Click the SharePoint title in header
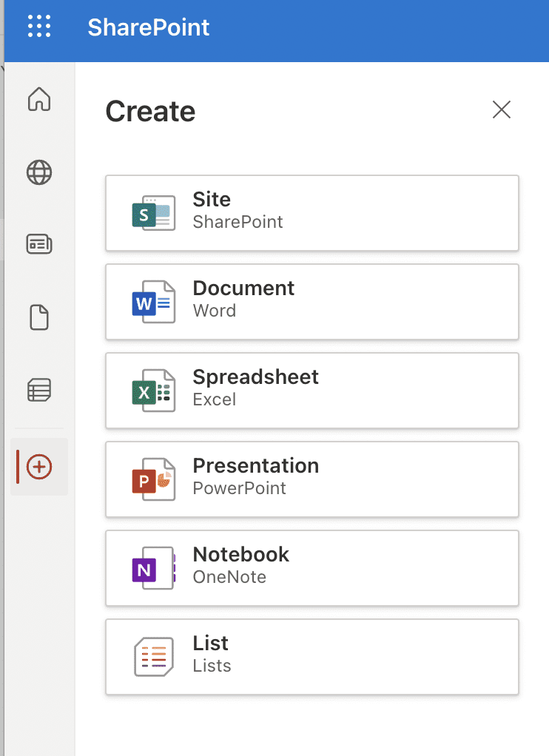The height and width of the screenshot is (756, 549). click(x=149, y=27)
